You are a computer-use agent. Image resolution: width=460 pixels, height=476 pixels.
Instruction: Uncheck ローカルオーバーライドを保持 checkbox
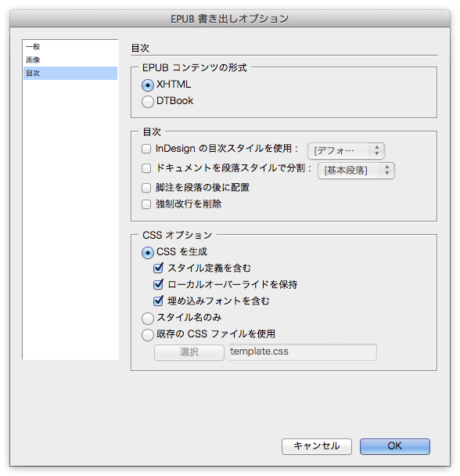[158, 284]
